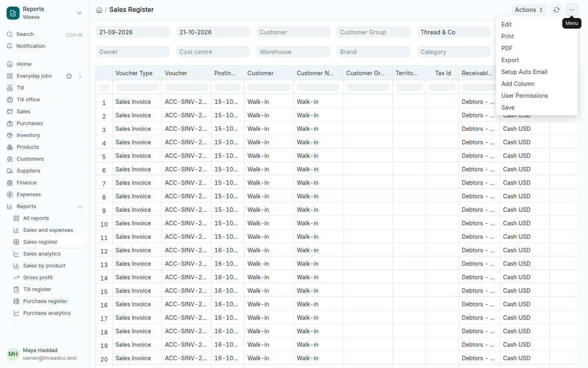Screen dimensions: 588x368
Task: Open the Actions dropdown
Action: [529, 10]
